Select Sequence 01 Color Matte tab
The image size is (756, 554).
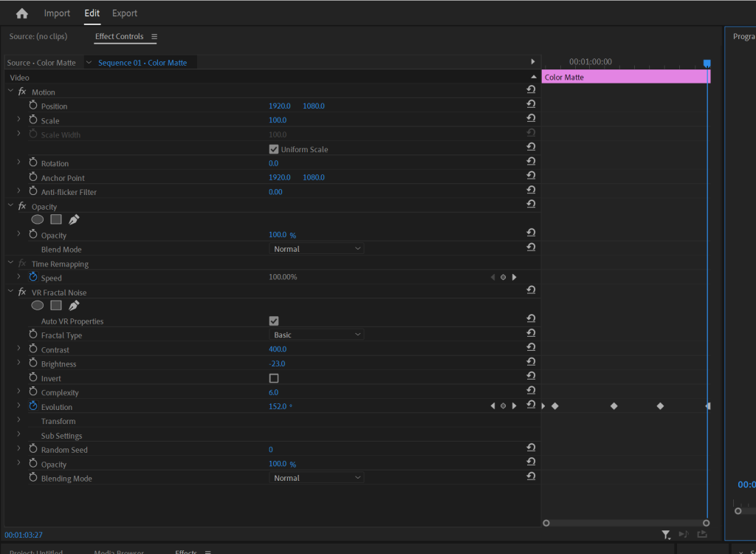coord(142,63)
